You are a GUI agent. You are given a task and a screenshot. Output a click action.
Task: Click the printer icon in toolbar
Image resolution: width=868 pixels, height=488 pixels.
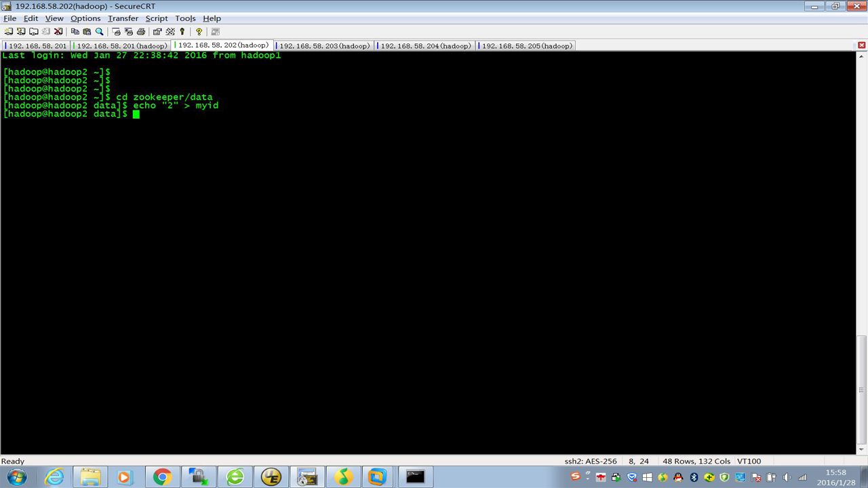coord(140,31)
